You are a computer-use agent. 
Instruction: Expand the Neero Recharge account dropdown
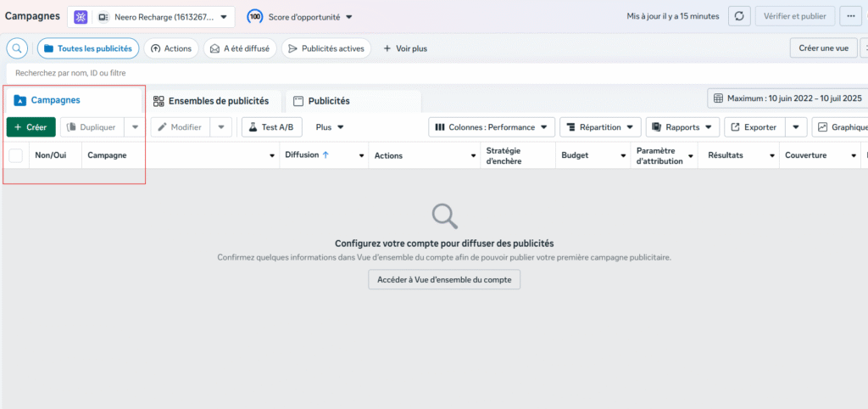[164, 16]
